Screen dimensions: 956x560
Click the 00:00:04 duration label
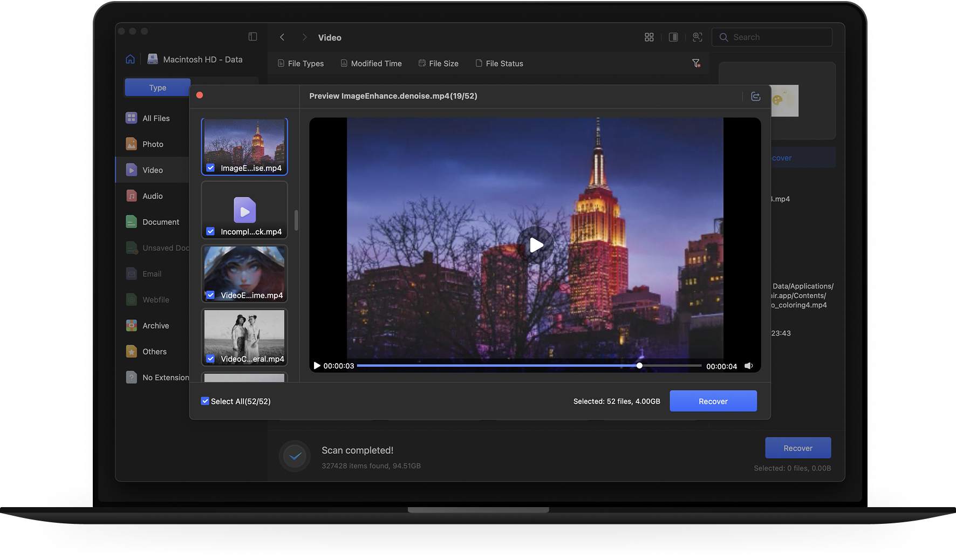pos(721,366)
